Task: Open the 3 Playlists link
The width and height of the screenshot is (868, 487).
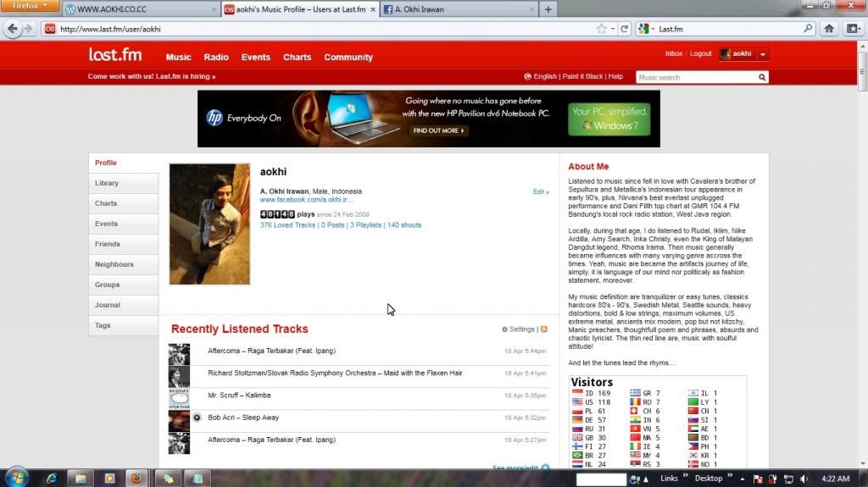Action: pyautogui.click(x=365, y=225)
